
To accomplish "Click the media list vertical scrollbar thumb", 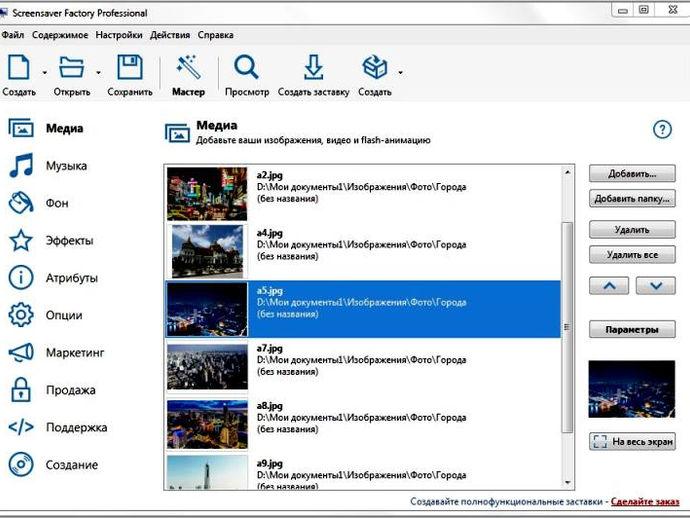I will pos(567,327).
